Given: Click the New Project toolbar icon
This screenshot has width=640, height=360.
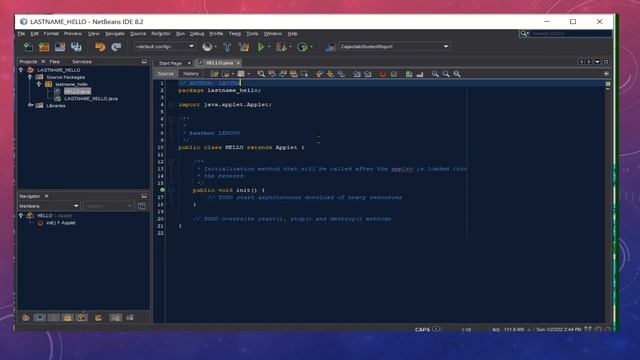Looking at the screenshot, I should pos(44,47).
